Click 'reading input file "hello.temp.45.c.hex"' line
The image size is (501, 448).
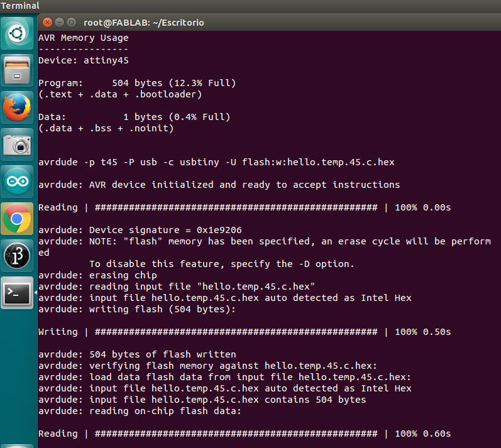pyautogui.click(x=177, y=287)
